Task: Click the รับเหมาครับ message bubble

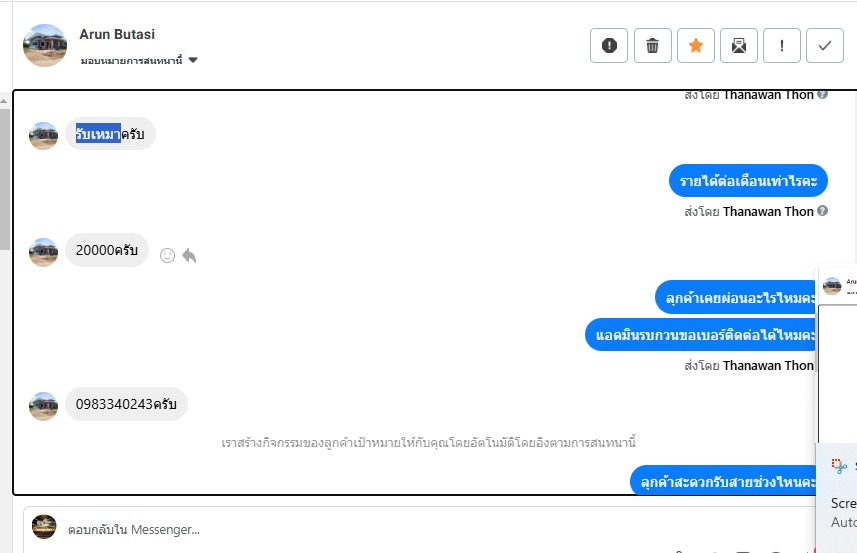Action: [x=110, y=134]
